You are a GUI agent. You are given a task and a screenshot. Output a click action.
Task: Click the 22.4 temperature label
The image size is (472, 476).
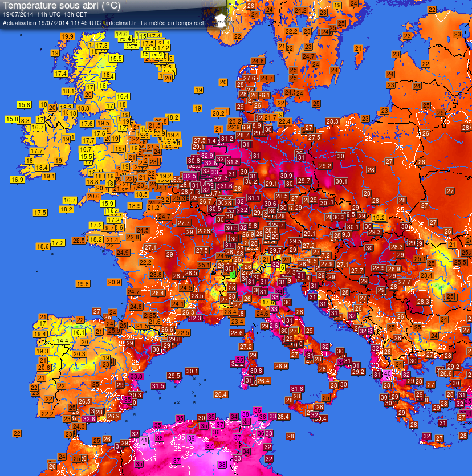click(x=284, y=121)
